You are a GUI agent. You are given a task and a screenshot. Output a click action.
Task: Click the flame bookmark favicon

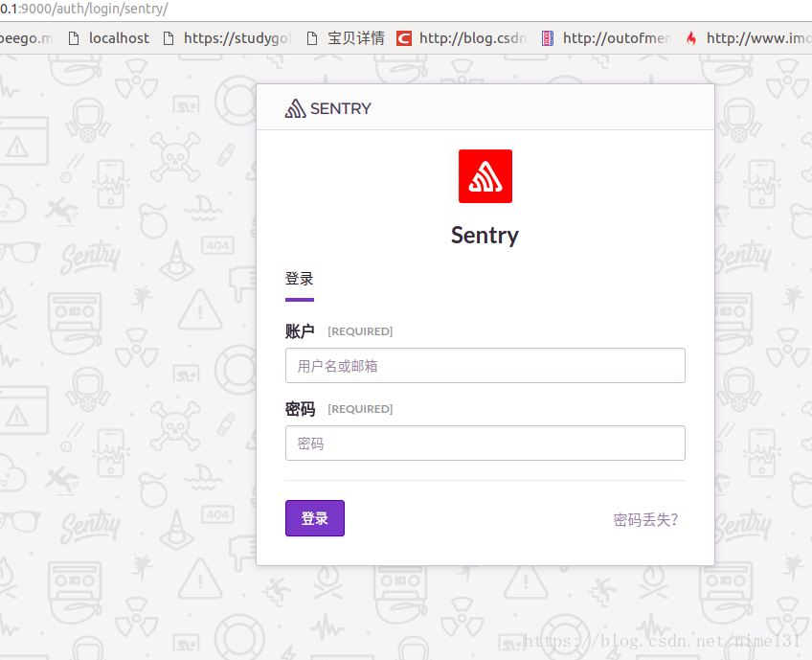[x=690, y=38]
